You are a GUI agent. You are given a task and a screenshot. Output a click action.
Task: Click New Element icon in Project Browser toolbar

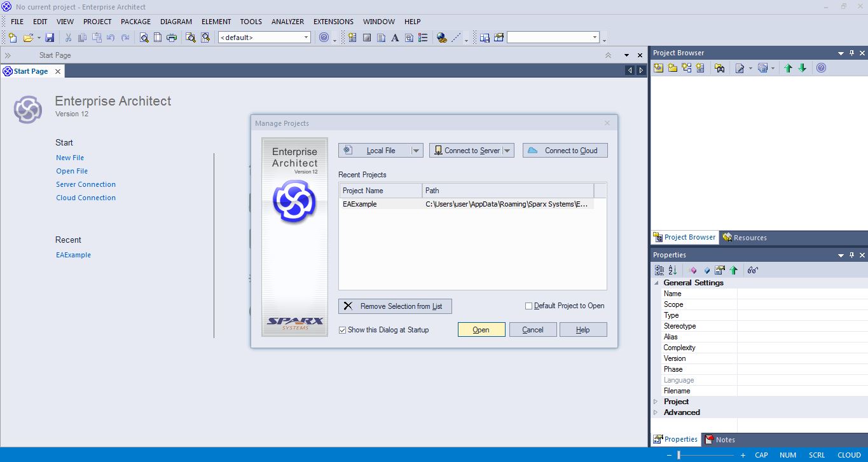700,68
